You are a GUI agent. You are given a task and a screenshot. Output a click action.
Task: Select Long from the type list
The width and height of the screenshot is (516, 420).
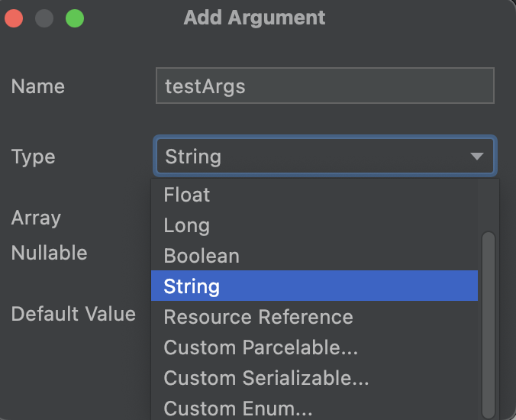tap(186, 225)
